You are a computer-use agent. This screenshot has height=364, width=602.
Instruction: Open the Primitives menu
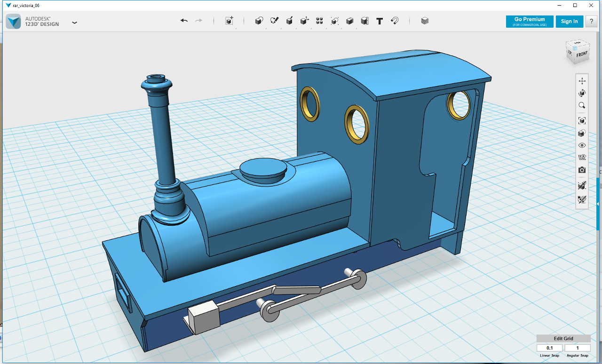pos(259,21)
